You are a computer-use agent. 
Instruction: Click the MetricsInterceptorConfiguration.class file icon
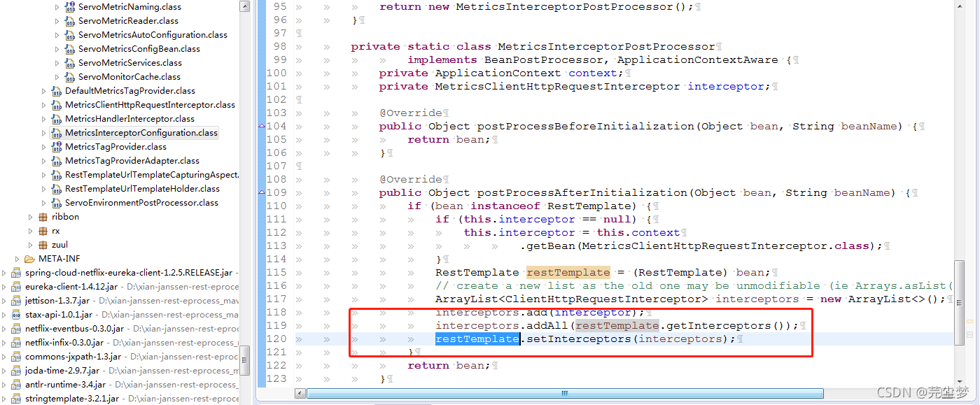57,133
